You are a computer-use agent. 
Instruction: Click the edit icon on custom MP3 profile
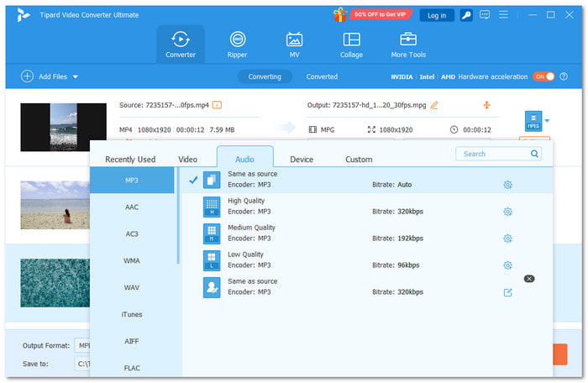point(507,292)
